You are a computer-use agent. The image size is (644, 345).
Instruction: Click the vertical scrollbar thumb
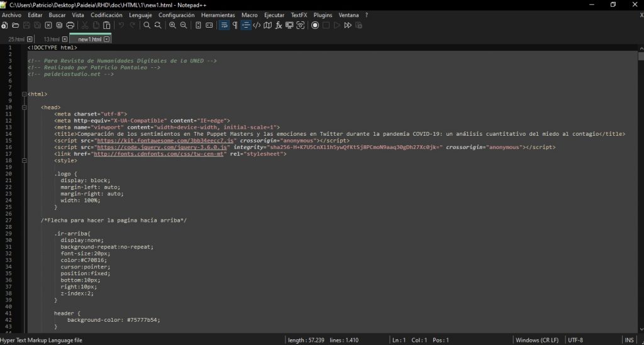click(641, 56)
